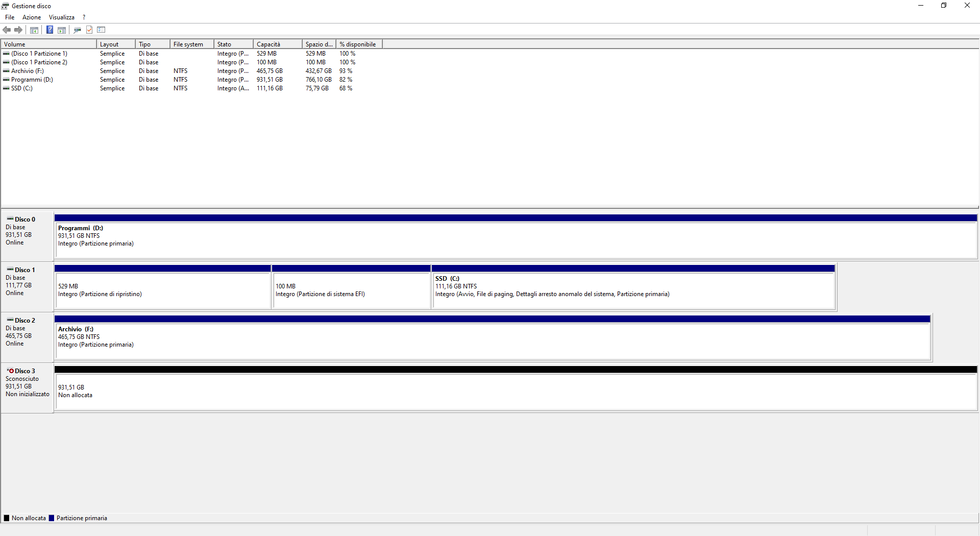This screenshot has width=980, height=536.
Task: Toggle the console tree pane icon
Action: click(34, 30)
